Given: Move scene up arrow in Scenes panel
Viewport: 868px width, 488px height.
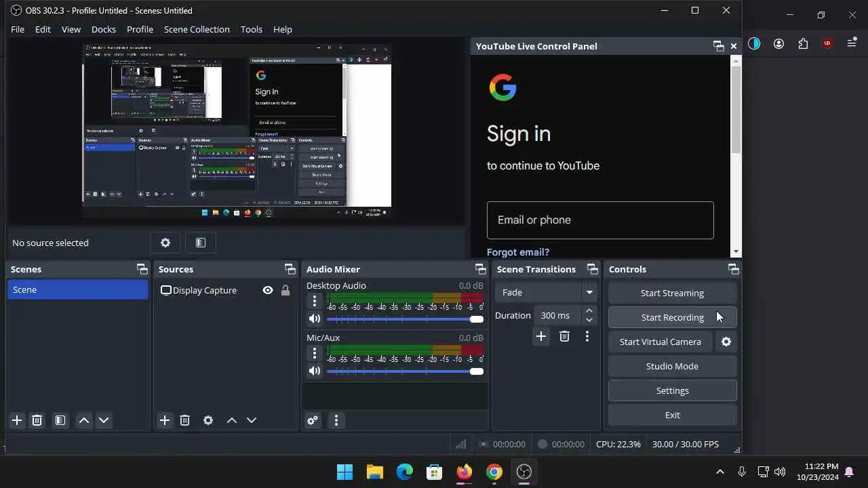Looking at the screenshot, I should point(84,420).
